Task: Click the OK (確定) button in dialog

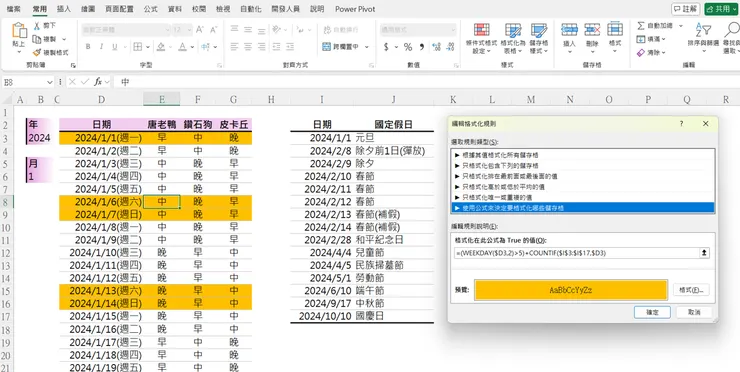Action: pos(652,312)
